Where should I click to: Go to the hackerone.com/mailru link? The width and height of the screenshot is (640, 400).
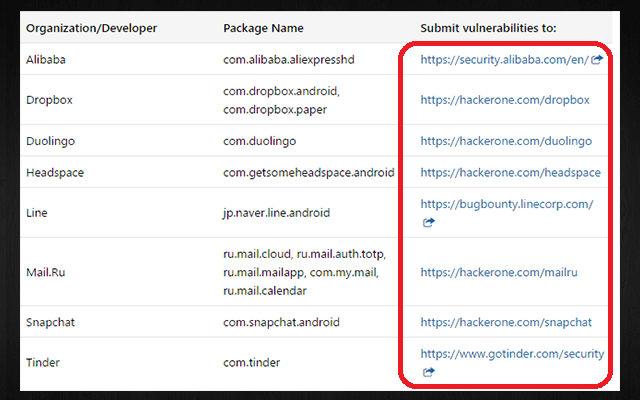pos(500,271)
